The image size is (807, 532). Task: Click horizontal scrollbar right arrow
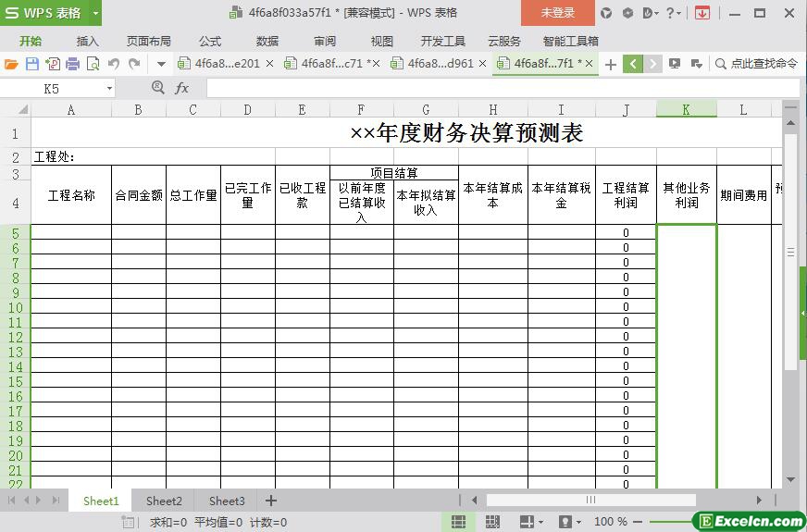tap(759, 501)
